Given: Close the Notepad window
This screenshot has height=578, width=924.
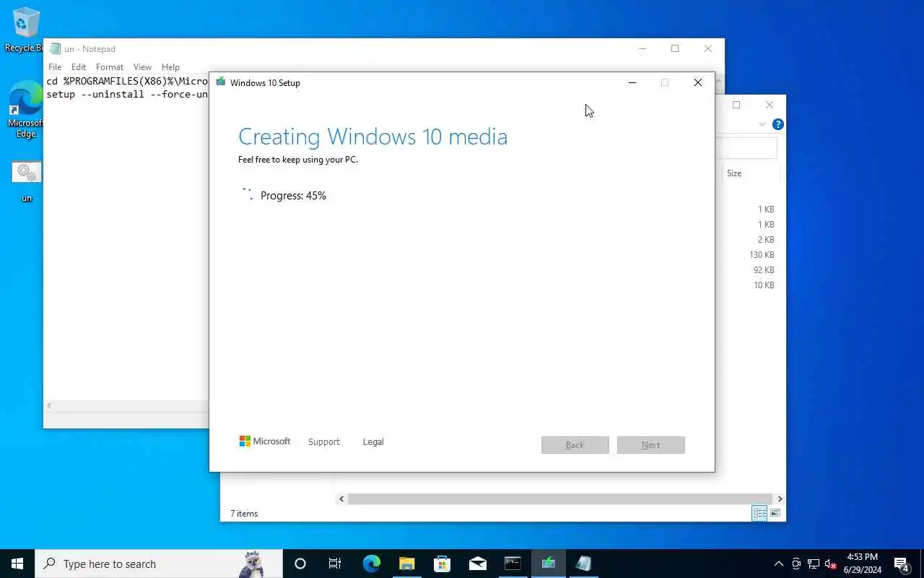Looking at the screenshot, I should tap(707, 48).
